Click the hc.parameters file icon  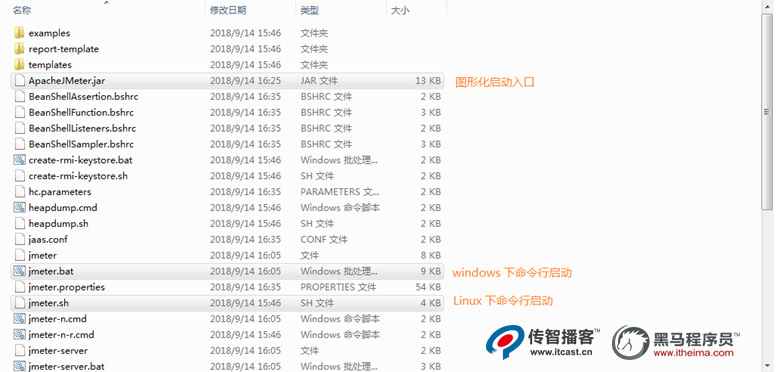point(19,192)
